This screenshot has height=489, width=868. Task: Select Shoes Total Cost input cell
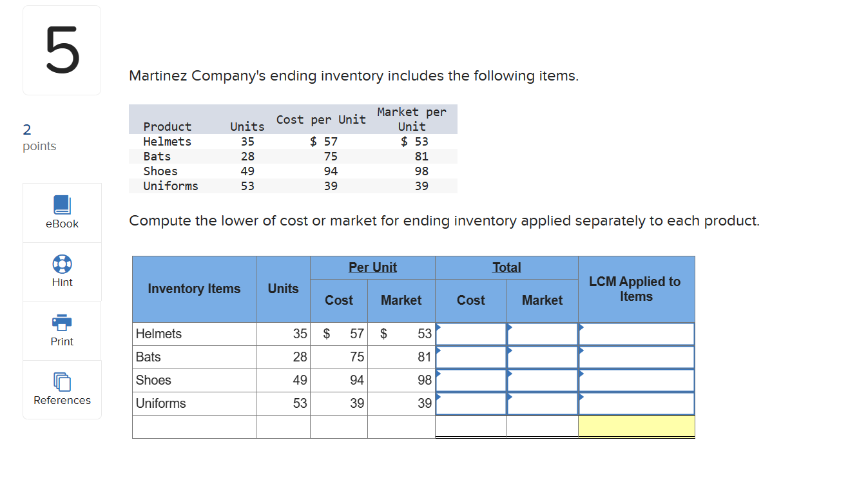[x=471, y=380]
